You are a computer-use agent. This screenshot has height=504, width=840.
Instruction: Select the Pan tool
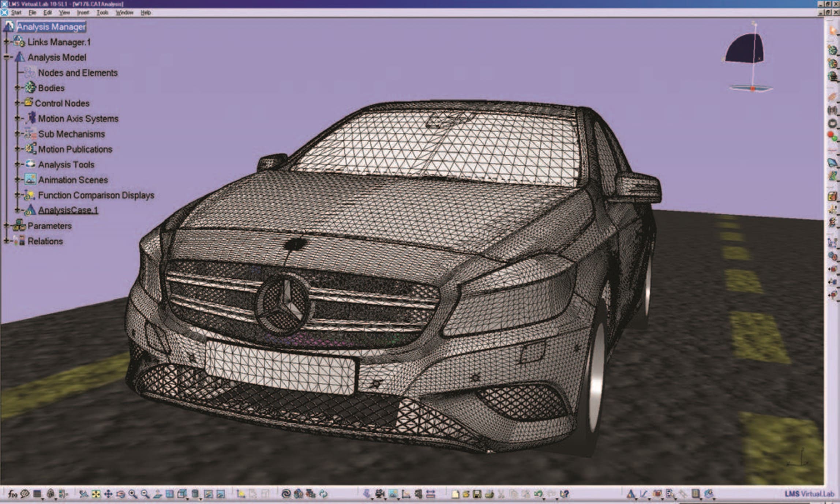pyautogui.click(x=108, y=494)
